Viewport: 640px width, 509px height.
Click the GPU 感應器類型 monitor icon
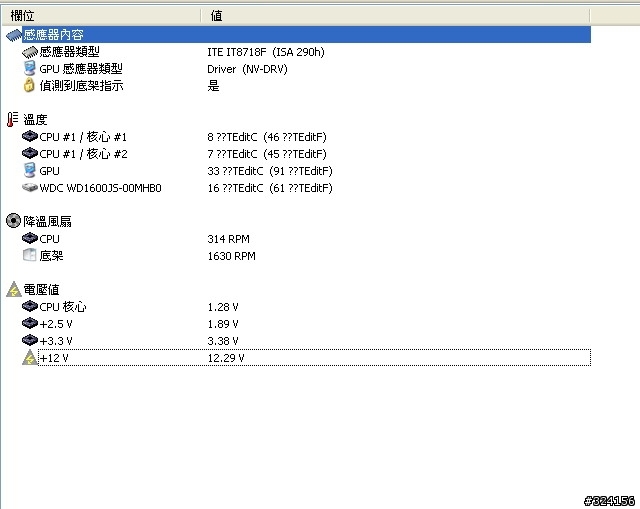(x=29, y=69)
